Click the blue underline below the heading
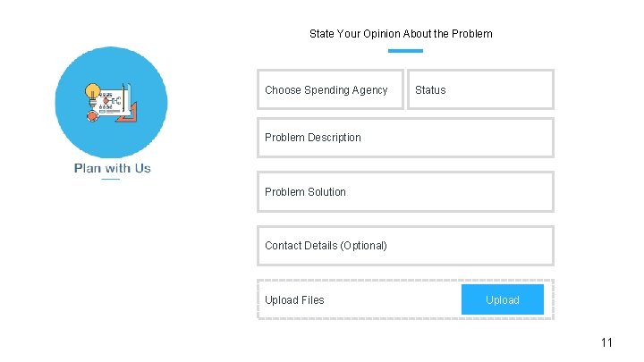The image size is (644, 362). 405,51
